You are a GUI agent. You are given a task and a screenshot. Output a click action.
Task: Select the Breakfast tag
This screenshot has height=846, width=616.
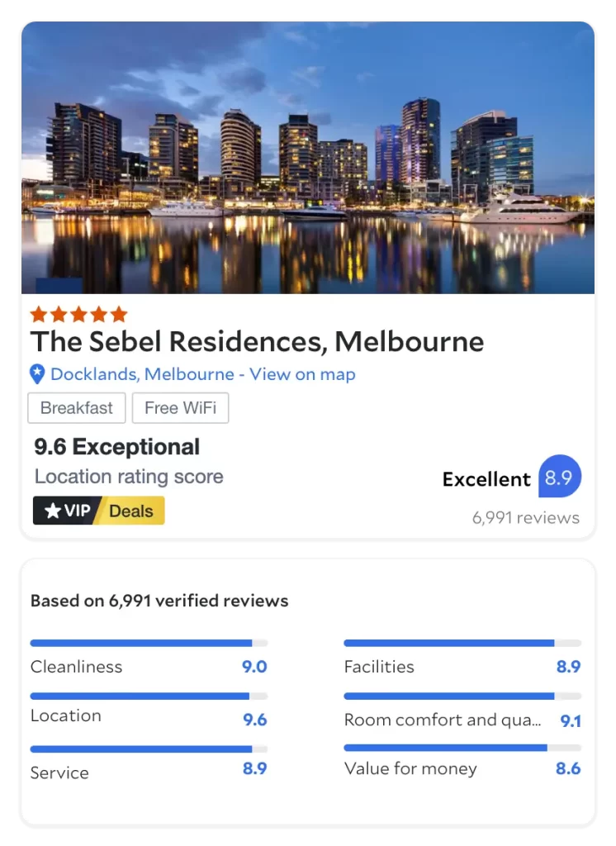pyautogui.click(x=77, y=408)
